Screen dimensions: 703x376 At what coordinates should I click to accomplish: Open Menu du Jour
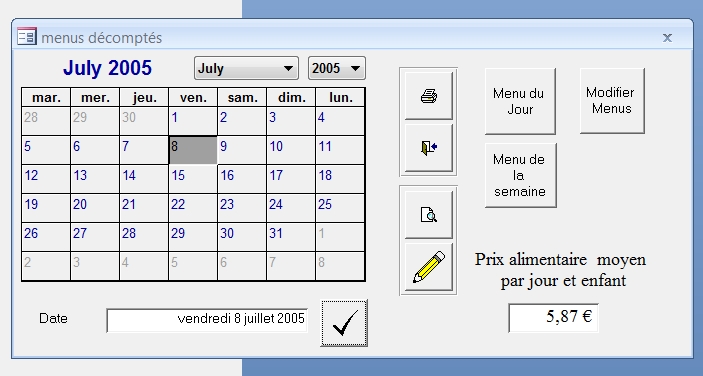(520, 101)
